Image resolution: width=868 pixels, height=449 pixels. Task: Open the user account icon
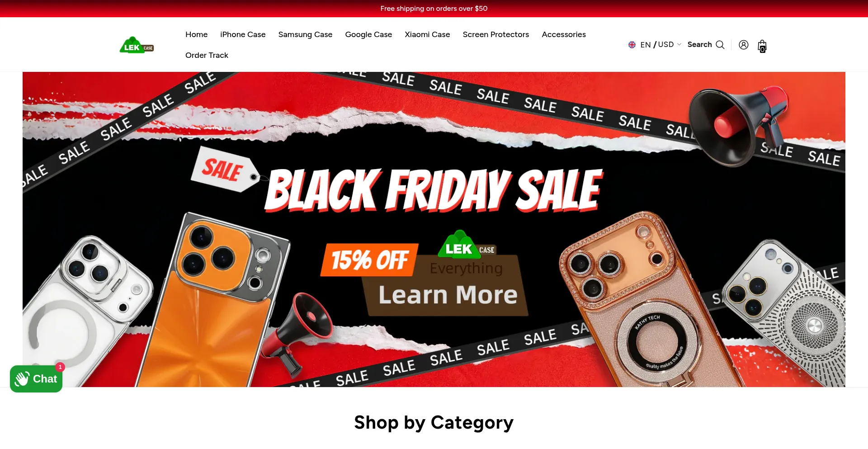point(744,45)
